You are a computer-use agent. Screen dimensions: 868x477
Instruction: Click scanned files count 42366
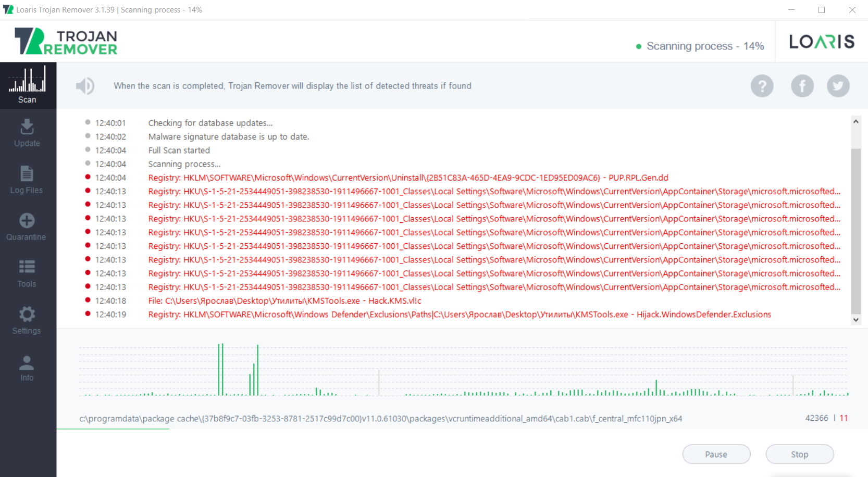click(x=816, y=418)
